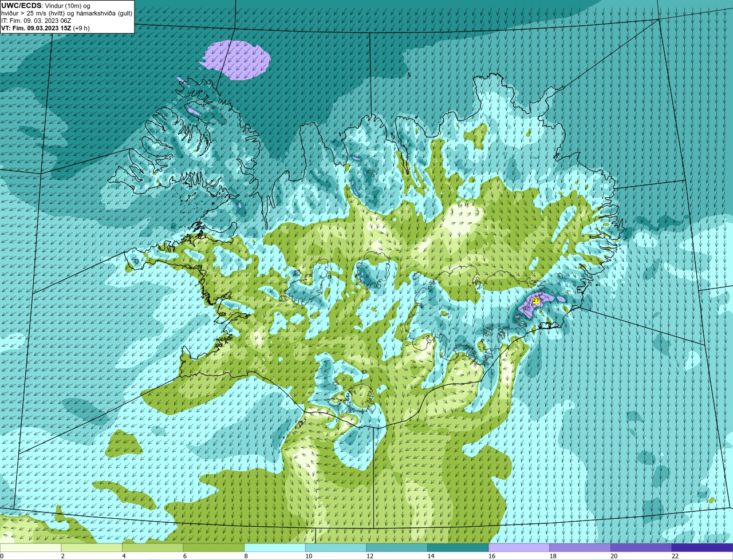733x560 pixels.
Task: Click the light lilac 16–18 m/s swatch
Action: tap(519, 547)
